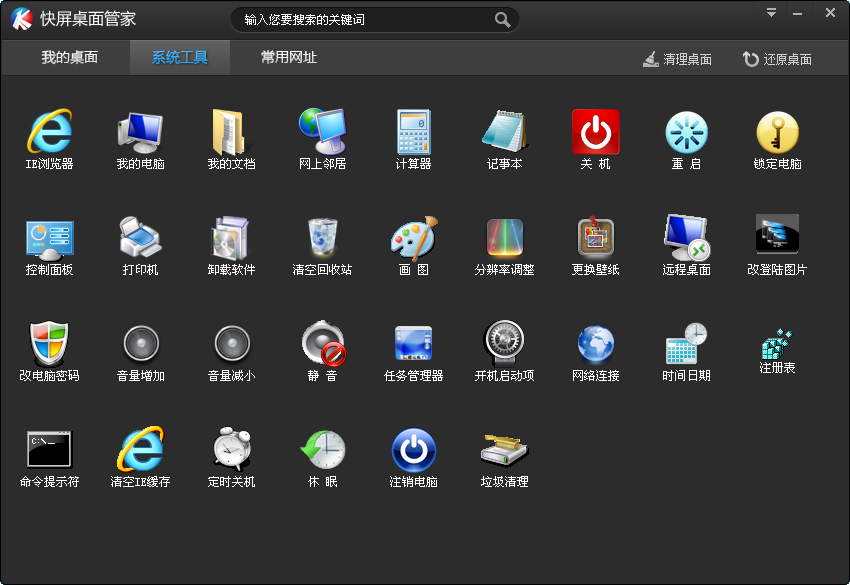850x585 pixels.
Task: Open 我的电脑 icon
Action: point(140,132)
